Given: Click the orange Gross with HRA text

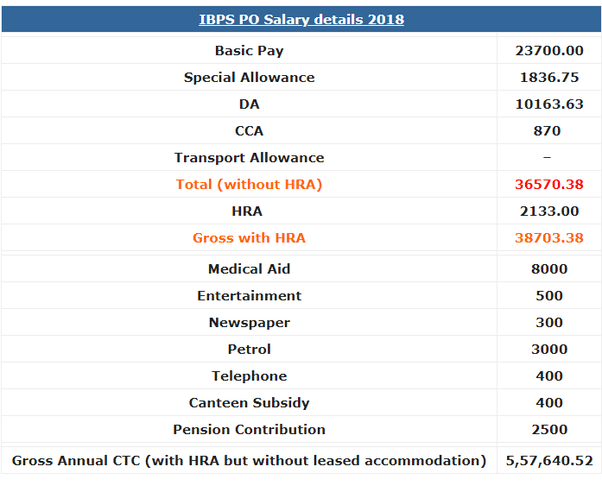Looking at the screenshot, I should (249, 238).
